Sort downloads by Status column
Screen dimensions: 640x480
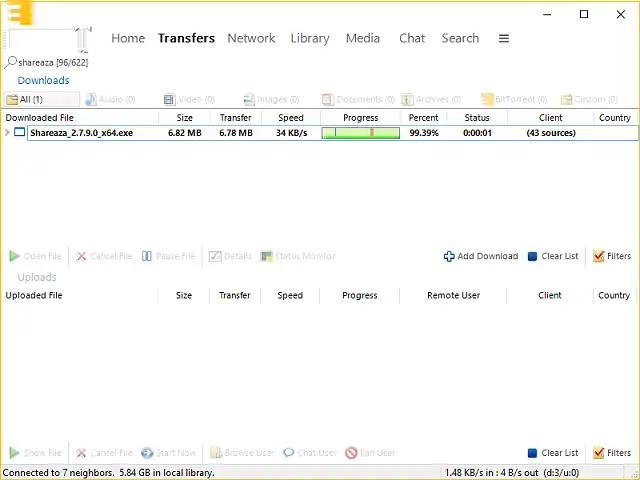click(x=477, y=118)
